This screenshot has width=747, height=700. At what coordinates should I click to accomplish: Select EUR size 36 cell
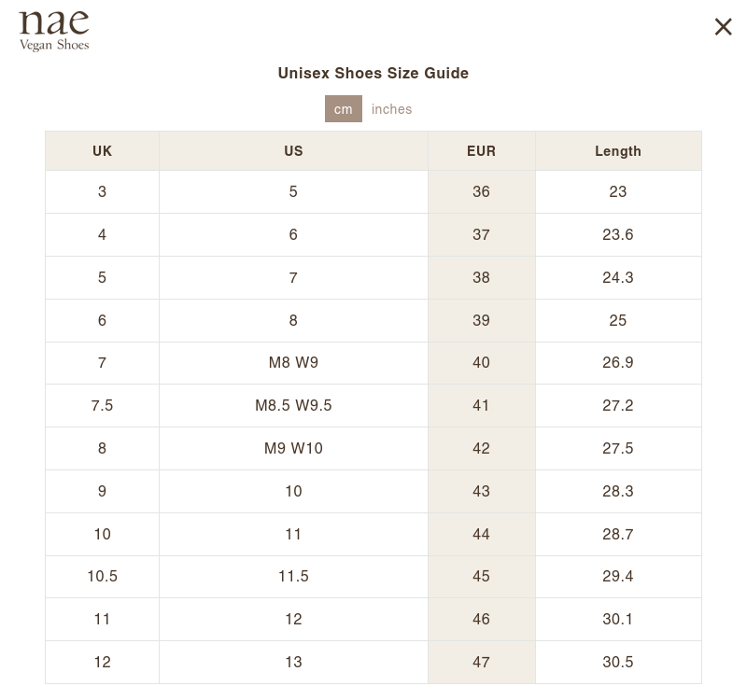click(x=481, y=192)
